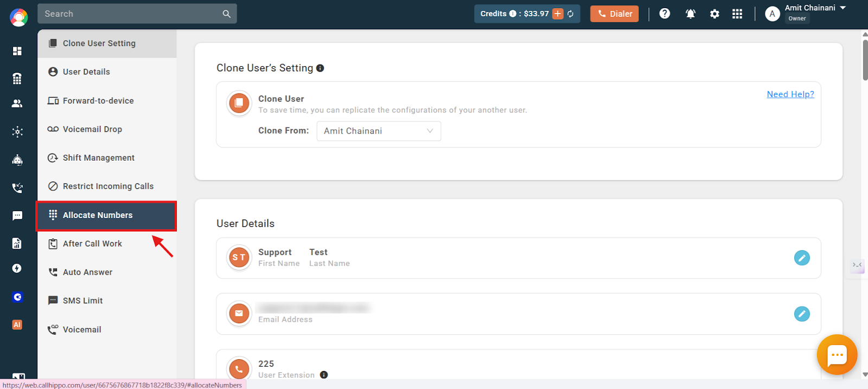The width and height of the screenshot is (868, 389).
Task: Open the bot icon in left rail
Action: (x=17, y=160)
